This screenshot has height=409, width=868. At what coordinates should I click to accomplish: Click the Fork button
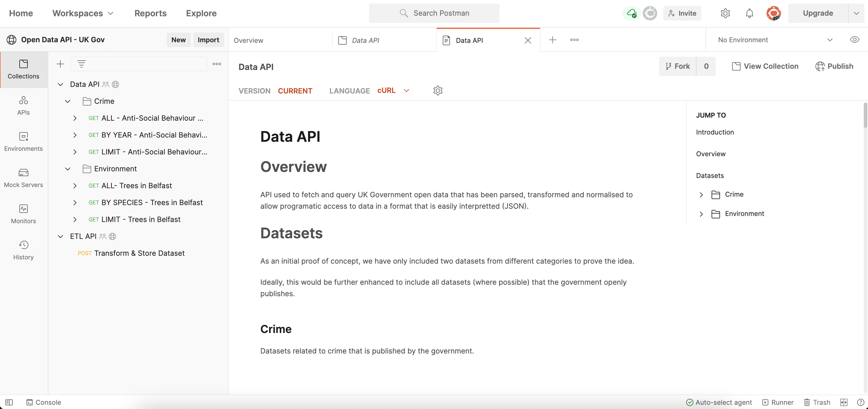click(678, 66)
